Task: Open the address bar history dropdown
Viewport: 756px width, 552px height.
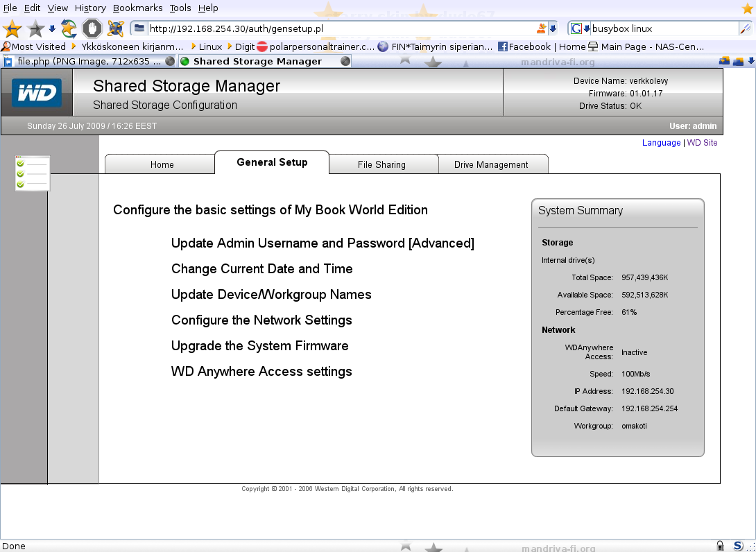Action: click(553, 29)
